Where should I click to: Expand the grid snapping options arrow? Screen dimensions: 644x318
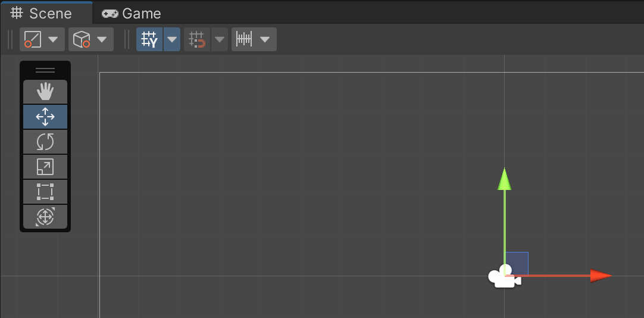click(220, 40)
